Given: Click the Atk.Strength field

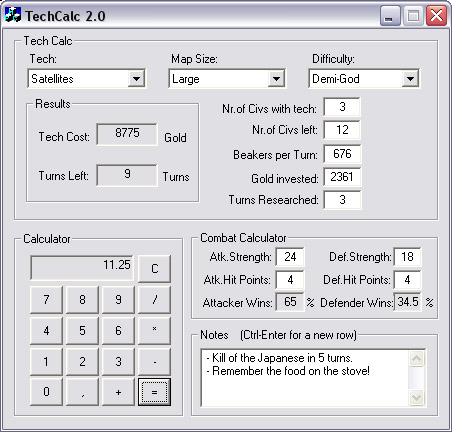Looking at the screenshot, I should coord(290,257).
